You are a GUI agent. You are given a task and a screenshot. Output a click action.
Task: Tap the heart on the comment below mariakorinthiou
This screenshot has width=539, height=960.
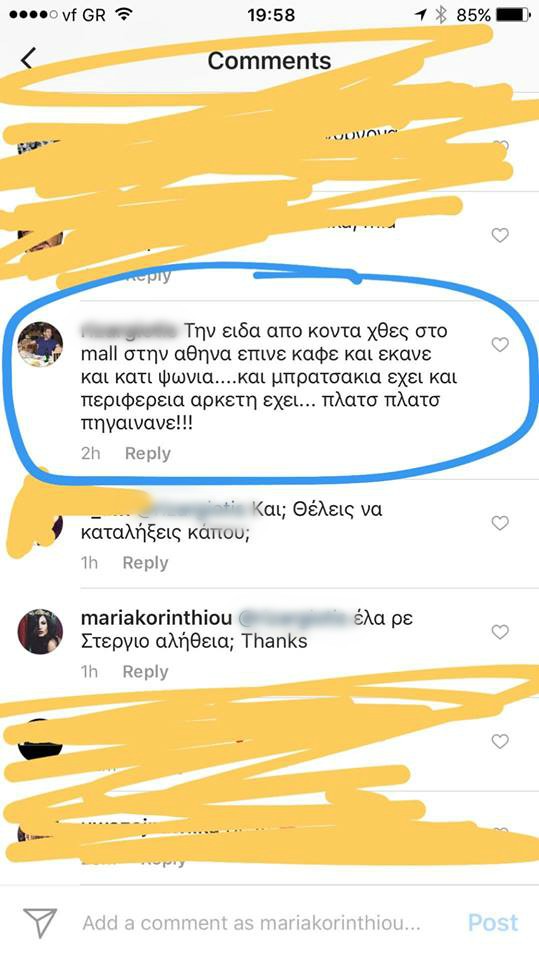(x=500, y=741)
